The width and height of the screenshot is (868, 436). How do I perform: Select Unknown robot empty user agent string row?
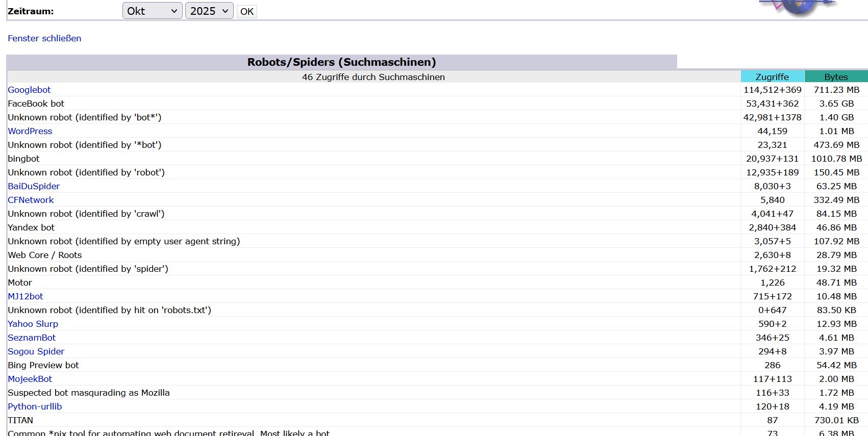pyautogui.click(x=123, y=241)
